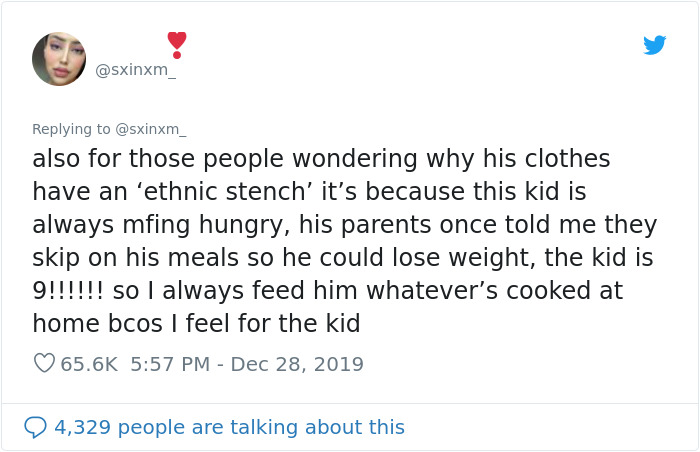Open the user's profile avatar photo
Screen dimensions: 700x452
[x=59, y=59]
